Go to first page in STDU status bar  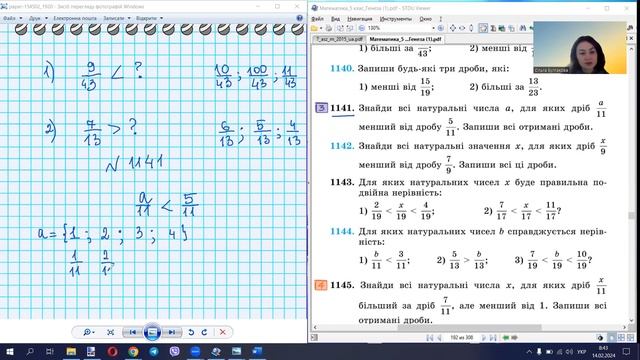(429, 338)
